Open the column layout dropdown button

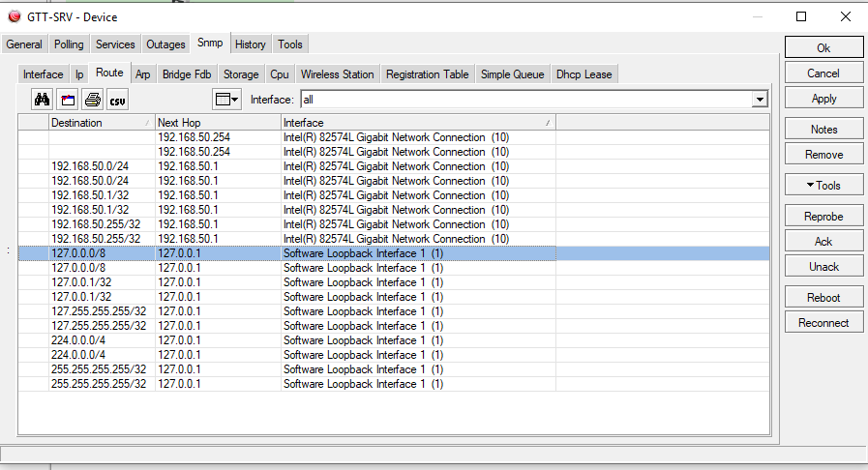pos(226,100)
